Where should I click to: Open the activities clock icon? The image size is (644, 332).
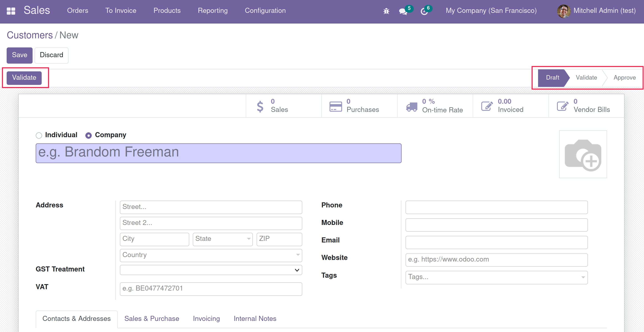coord(424,11)
